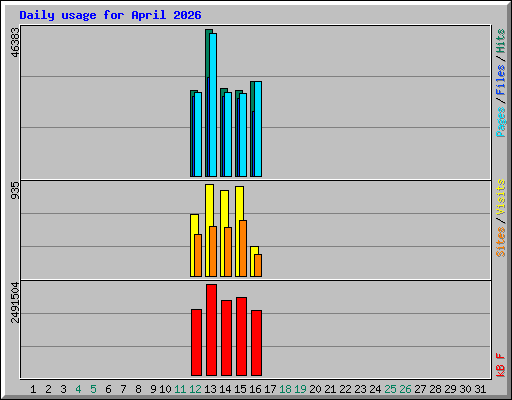The image size is (512, 400).
Task: Click day label 5 on the x-axis
Action: (x=93, y=389)
